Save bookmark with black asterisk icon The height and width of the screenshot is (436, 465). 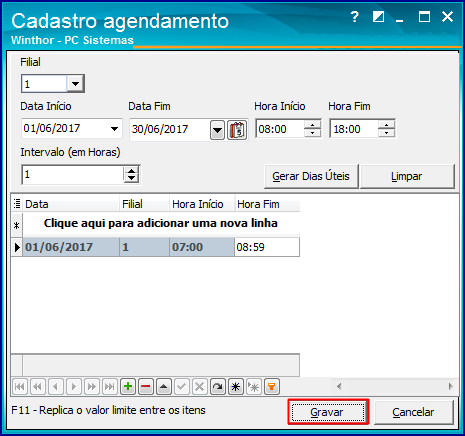coord(236,387)
